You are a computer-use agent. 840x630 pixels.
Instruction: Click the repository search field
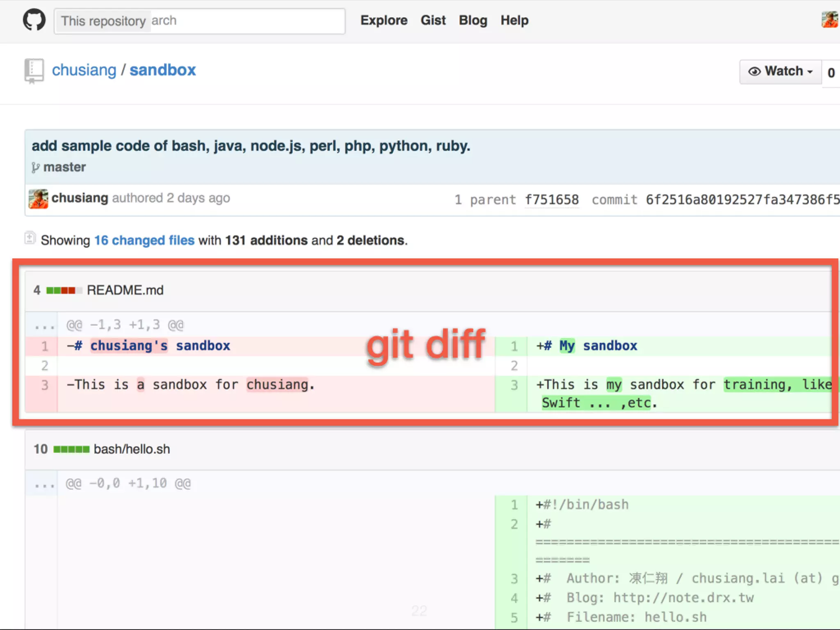click(x=246, y=21)
